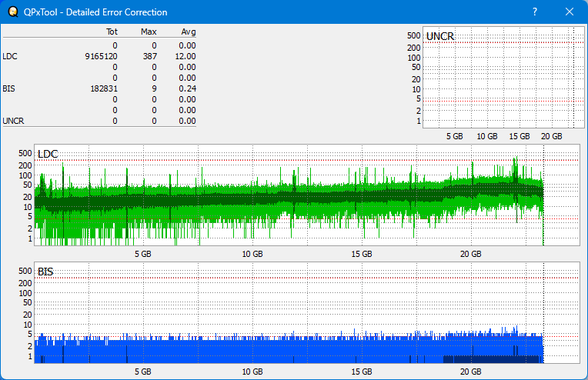The height and width of the screenshot is (380, 588).
Task: Select the Max column header
Action: coord(149,32)
